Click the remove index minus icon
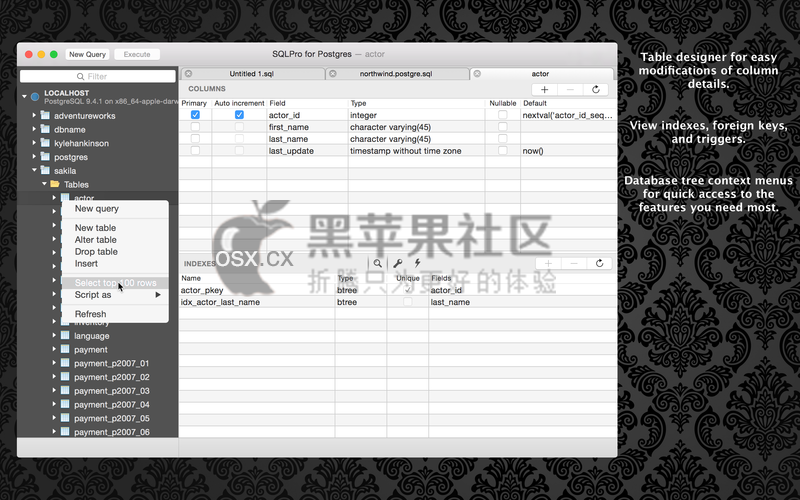The width and height of the screenshot is (800, 500). point(574,263)
